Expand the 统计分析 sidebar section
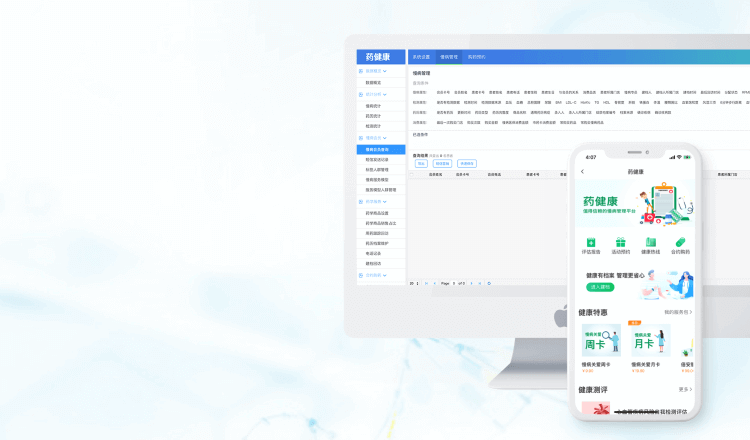This screenshot has width=750, height=440. pyautogui.click(x=374, y=94)
